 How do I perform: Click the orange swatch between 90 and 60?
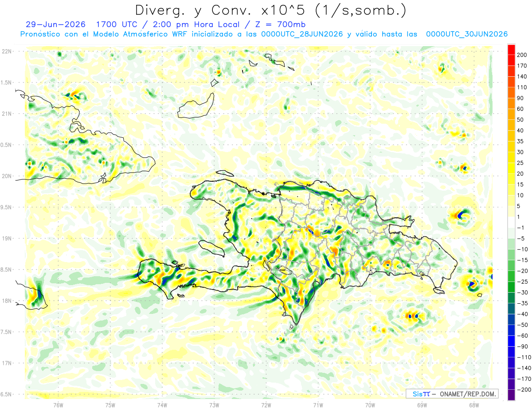click(512, 103)
